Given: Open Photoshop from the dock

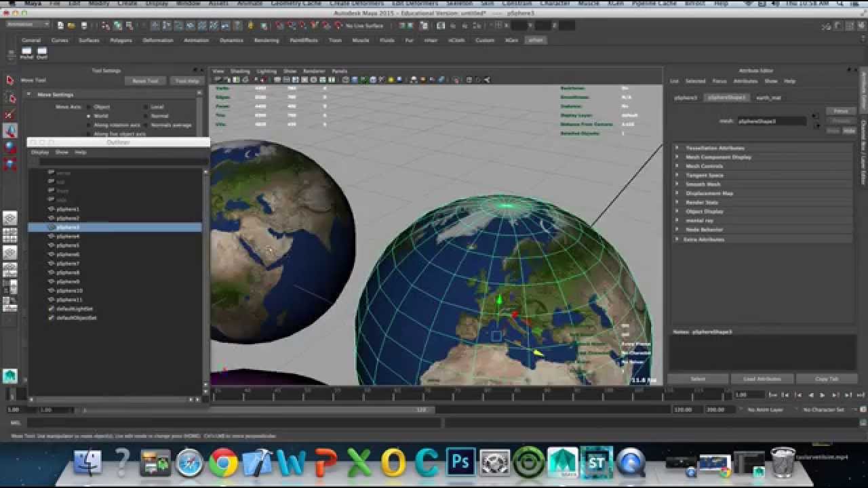Looking at the screenshot, I should [x=460, y=462].
